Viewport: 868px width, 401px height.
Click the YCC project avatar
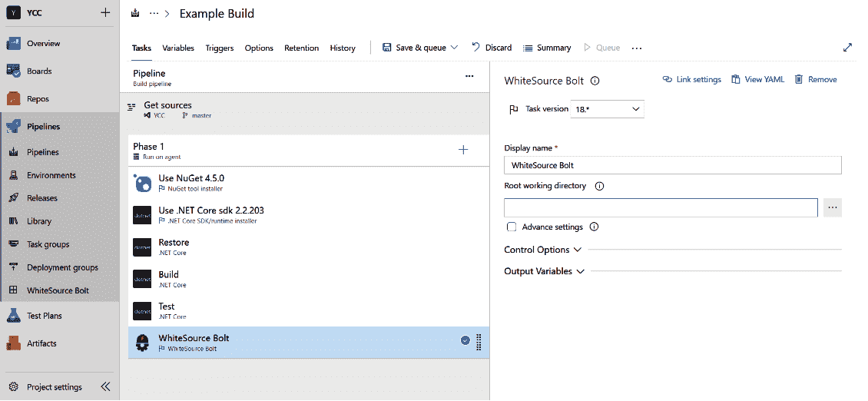(x=13, y=13)
